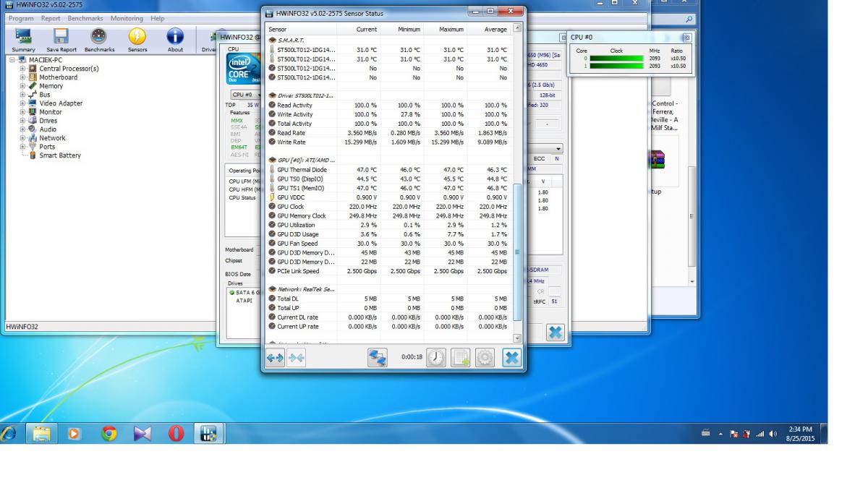The height and width of the screenshot is (488, 868).
Task: Click the Sensor Status scrollbar thumb
Action: (x=516, y=252)
